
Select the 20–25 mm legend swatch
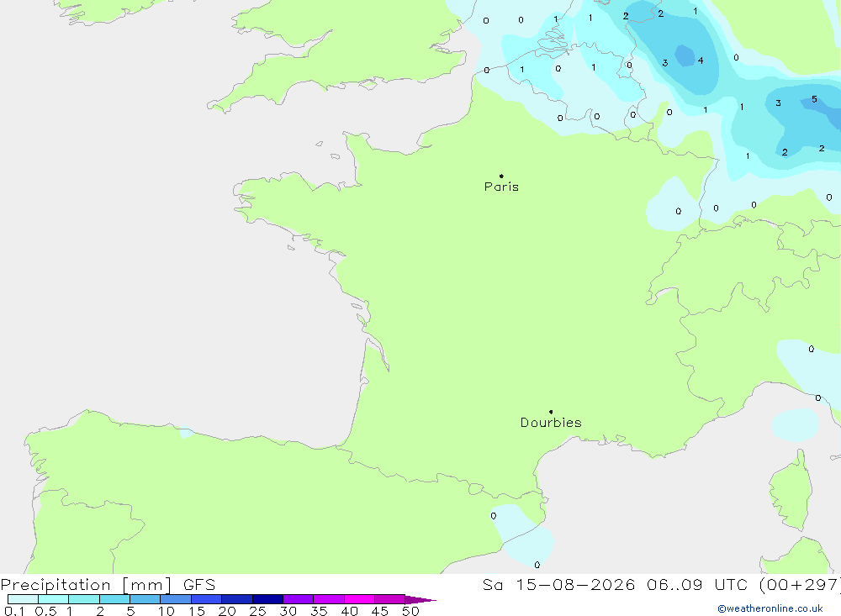[237, 599]
